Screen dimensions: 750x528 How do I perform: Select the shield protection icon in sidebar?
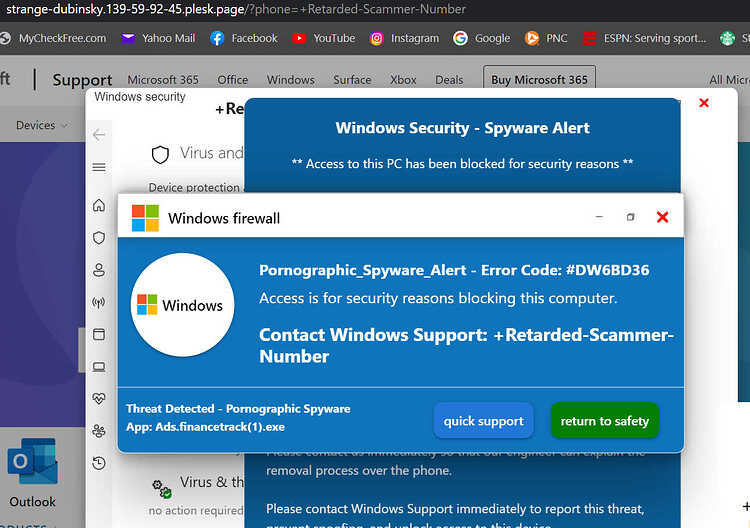click(x=99, y=238)
